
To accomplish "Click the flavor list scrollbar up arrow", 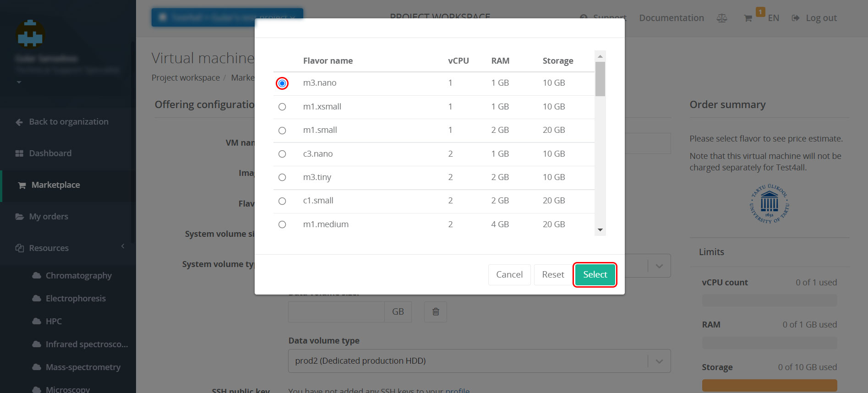I will 600,56.
